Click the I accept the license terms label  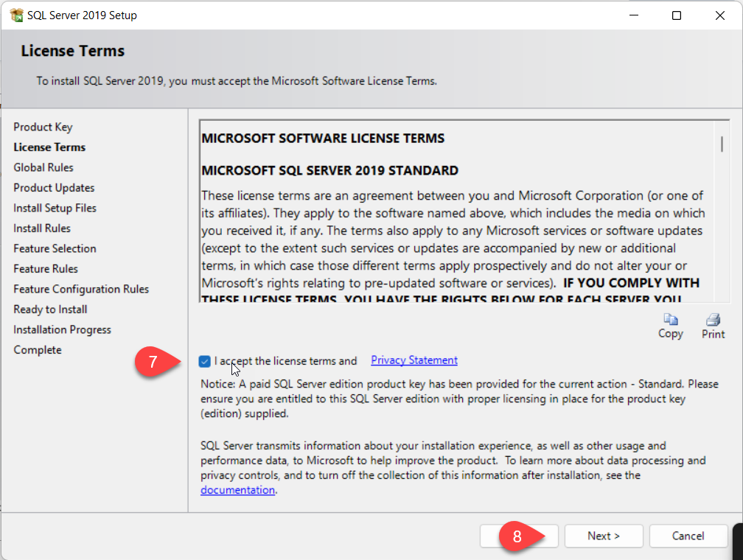[x=286, y=361]
